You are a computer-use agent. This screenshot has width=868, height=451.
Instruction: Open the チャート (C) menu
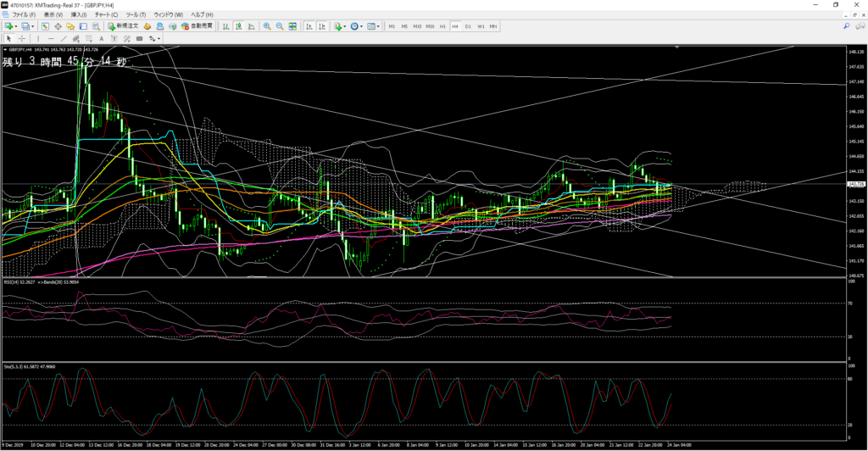coord(106,14)
